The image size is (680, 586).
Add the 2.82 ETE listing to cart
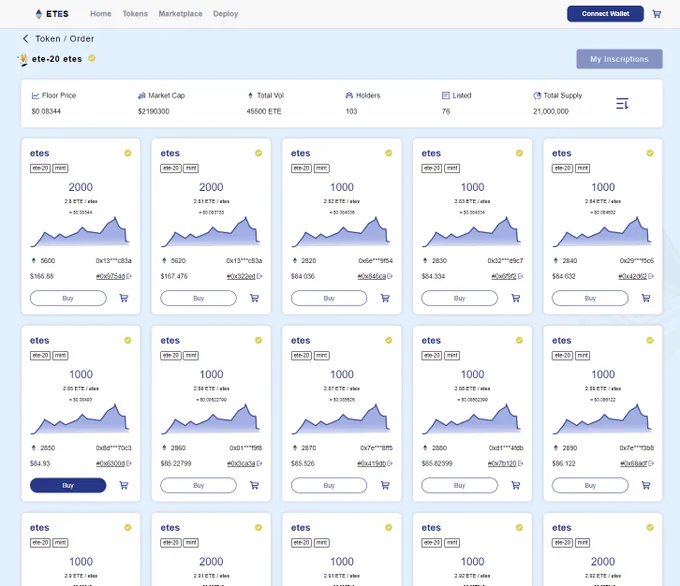coord(385,298)
